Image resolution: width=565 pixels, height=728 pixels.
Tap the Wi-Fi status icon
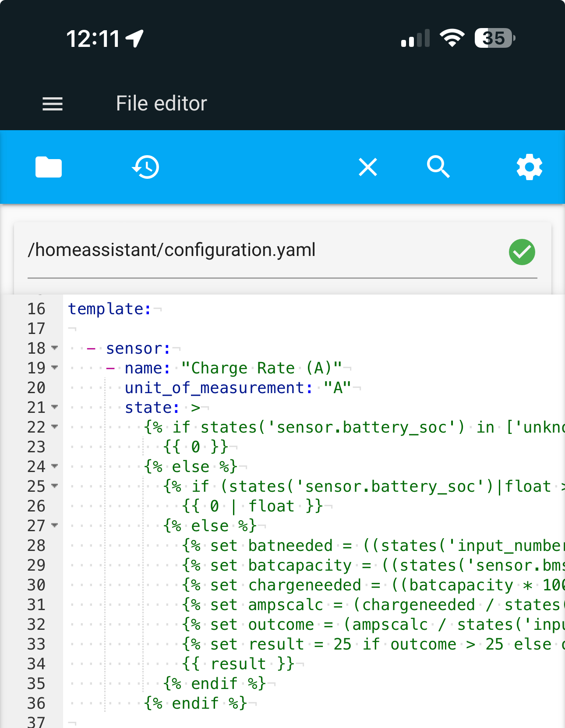(452, 38)
